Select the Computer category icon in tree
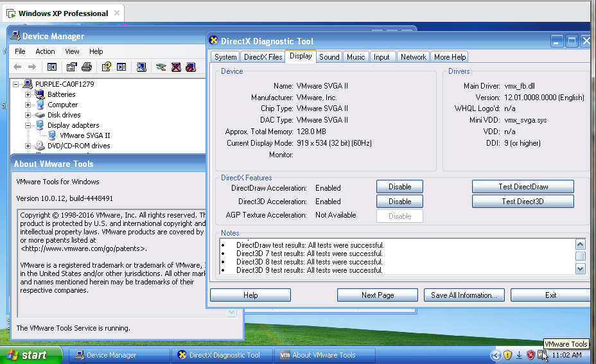The width and height of the screenshot is (596, 364). click(x=40, y=105)
